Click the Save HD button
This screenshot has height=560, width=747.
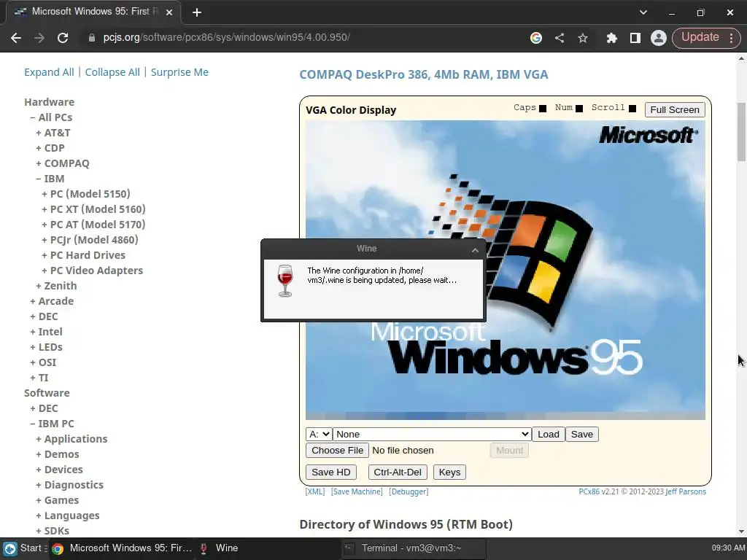pyautogui.click(x=331, y=472)
